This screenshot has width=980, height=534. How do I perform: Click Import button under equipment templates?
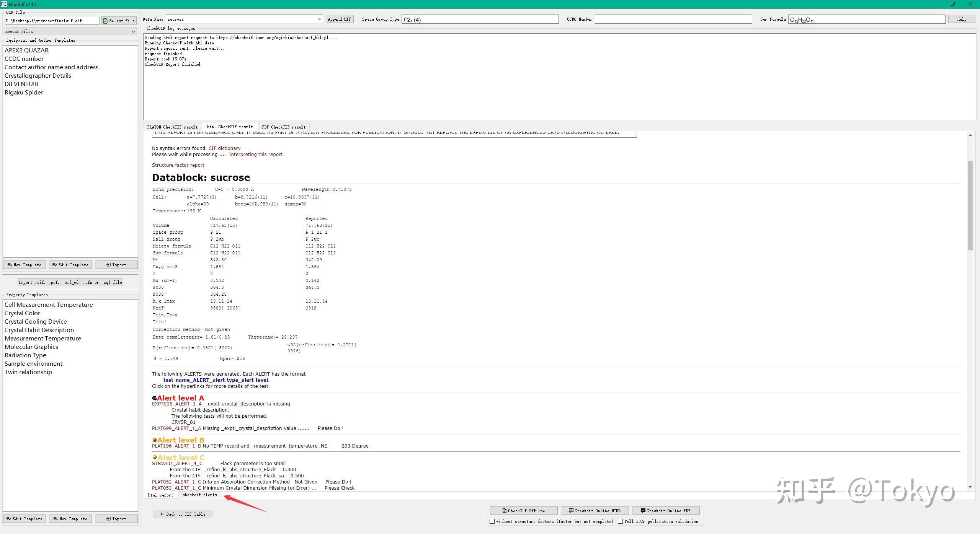(116, 265)
